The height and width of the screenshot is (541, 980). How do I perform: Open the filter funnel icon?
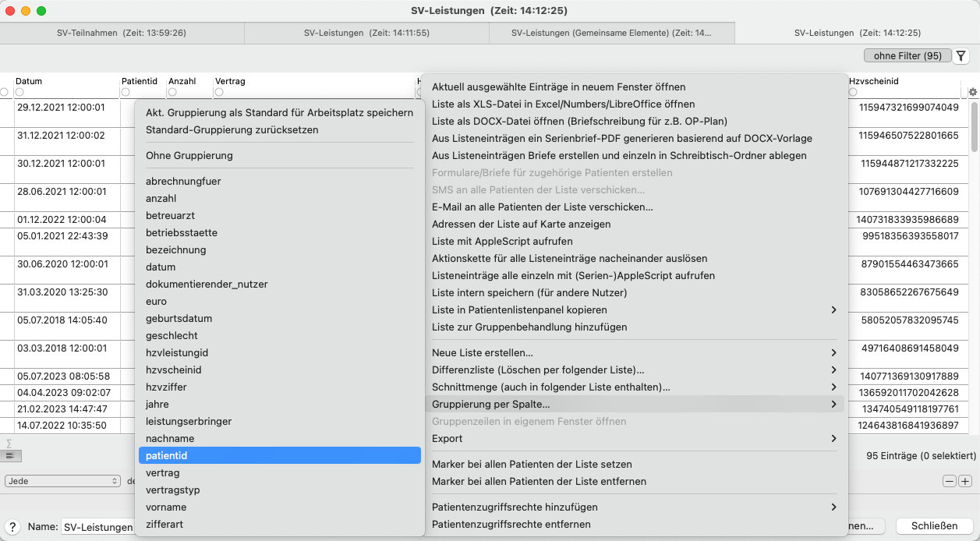[961, 56]
